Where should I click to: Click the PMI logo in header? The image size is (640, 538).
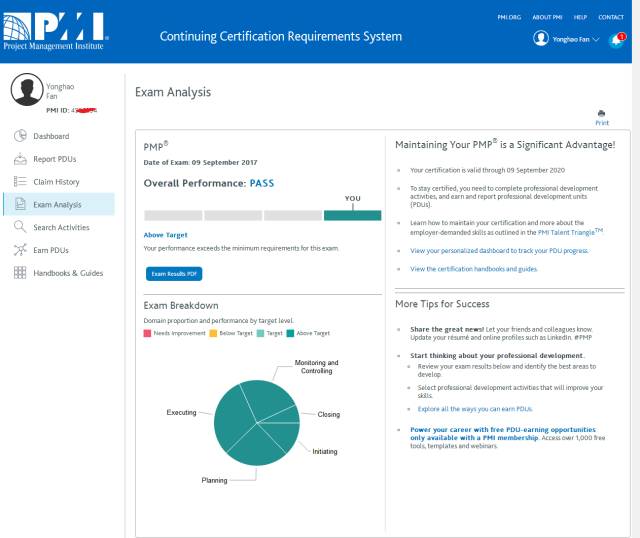(55, 30)
